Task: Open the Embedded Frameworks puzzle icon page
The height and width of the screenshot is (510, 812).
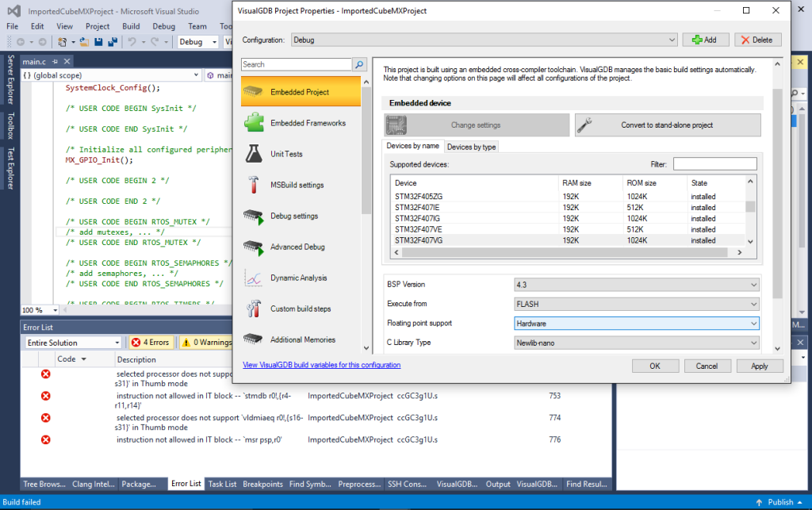Action: point(254,123)
